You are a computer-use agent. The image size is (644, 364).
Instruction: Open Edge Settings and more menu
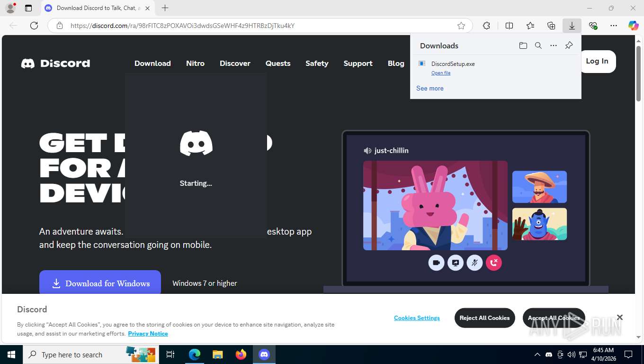point(614,26)
